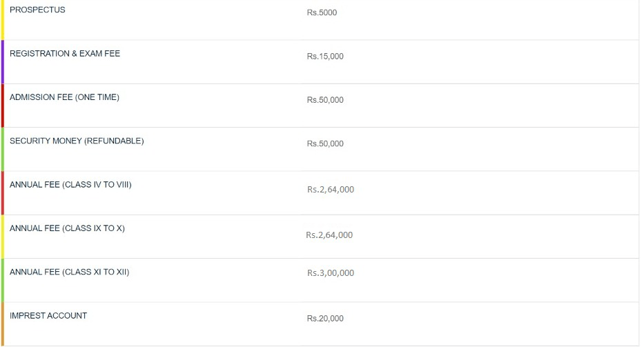
Task: Click ANNUAL FEE (CLASS XI TO XII) label
Action: coord(70,272)
